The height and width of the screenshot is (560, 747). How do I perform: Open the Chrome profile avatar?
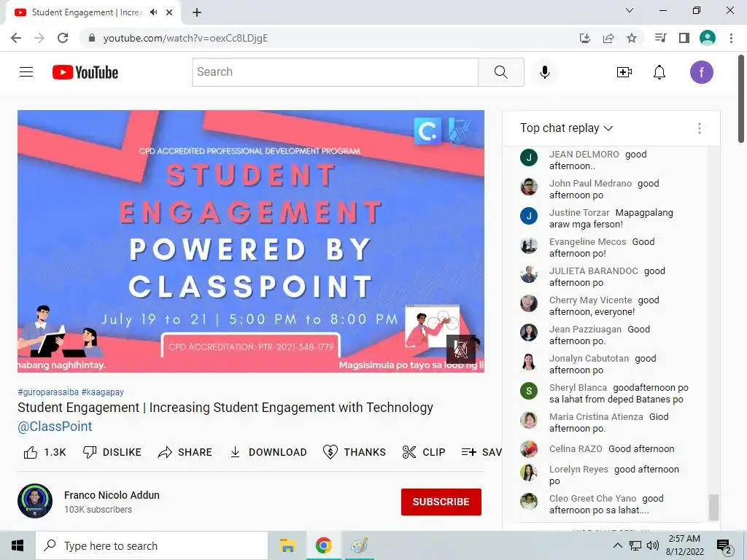pos(708,38)
